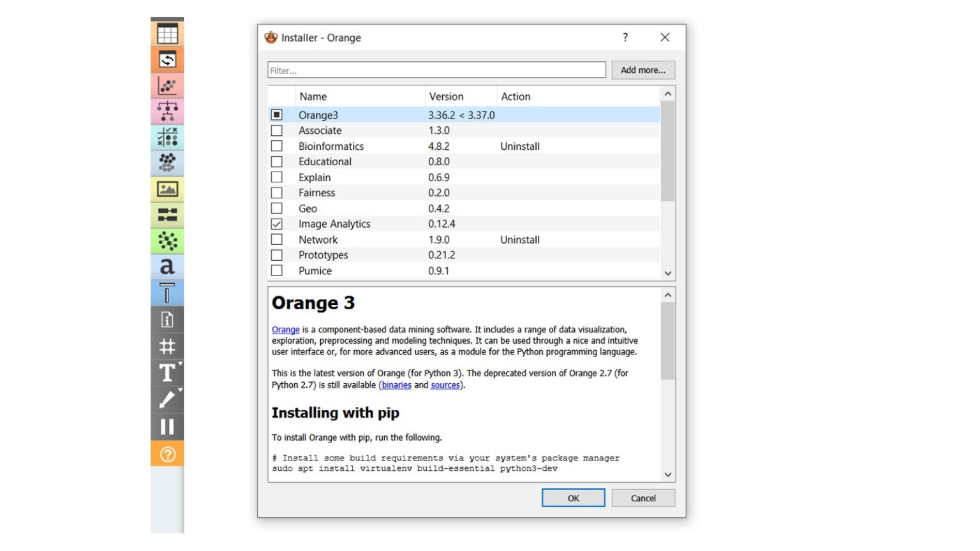Screen dimensions: 980x551
Task: Check the Network add-on checkbox
Action: click(x=277, y=240)
